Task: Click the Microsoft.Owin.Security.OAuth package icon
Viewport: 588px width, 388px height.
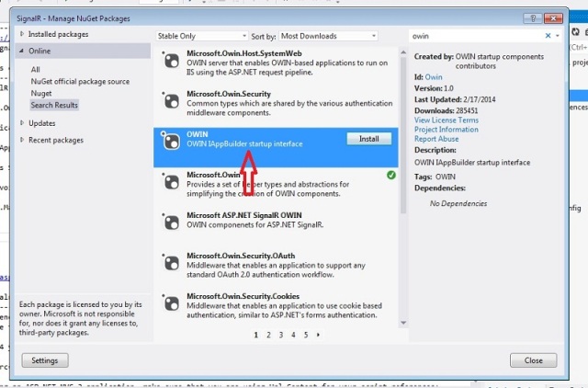Action: click(172, 263)
